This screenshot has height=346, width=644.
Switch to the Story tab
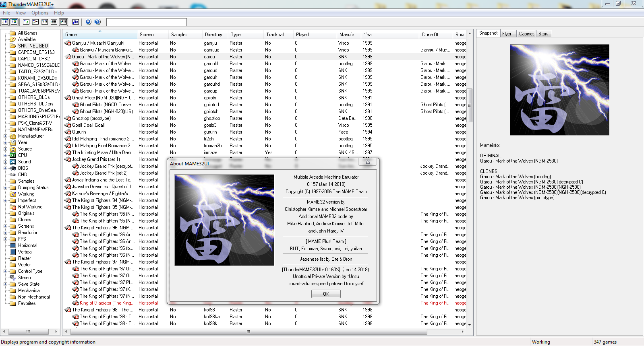tap(543, 34)
